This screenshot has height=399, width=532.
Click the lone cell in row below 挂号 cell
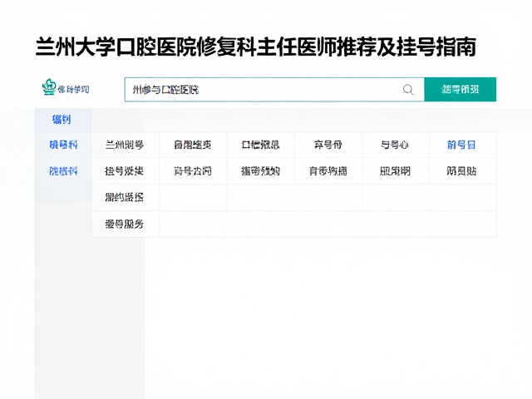[125, 197]
